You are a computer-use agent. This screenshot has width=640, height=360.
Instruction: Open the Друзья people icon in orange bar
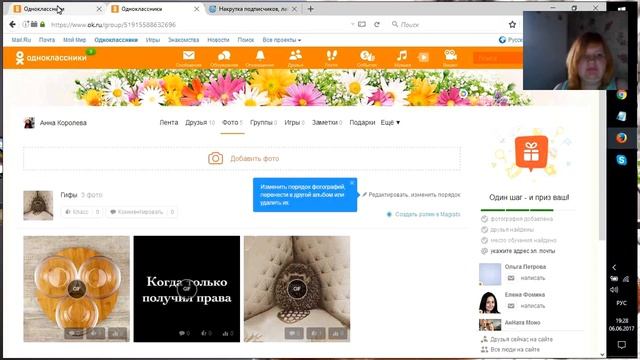[x=295, y=56]
